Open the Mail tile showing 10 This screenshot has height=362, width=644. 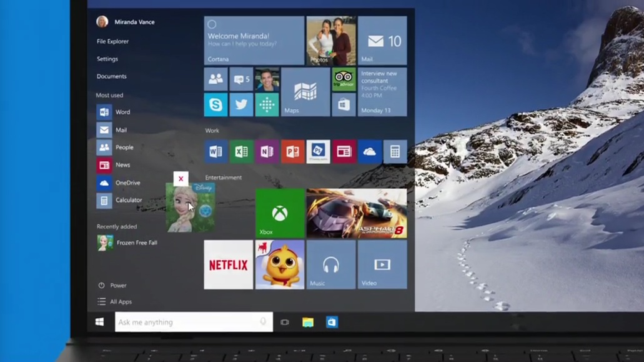[x=382, y=41]
